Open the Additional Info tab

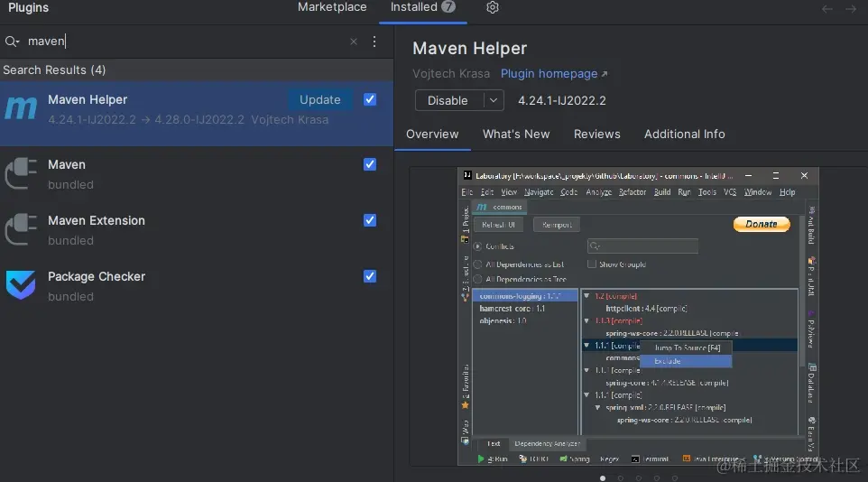pyautogui.click(x=684, y=134)
